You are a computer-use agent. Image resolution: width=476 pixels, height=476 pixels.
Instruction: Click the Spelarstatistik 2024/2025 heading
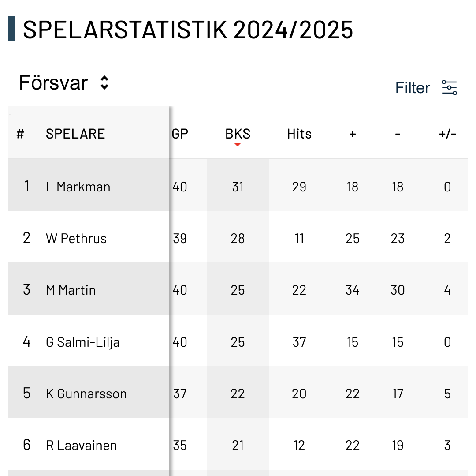188,30
